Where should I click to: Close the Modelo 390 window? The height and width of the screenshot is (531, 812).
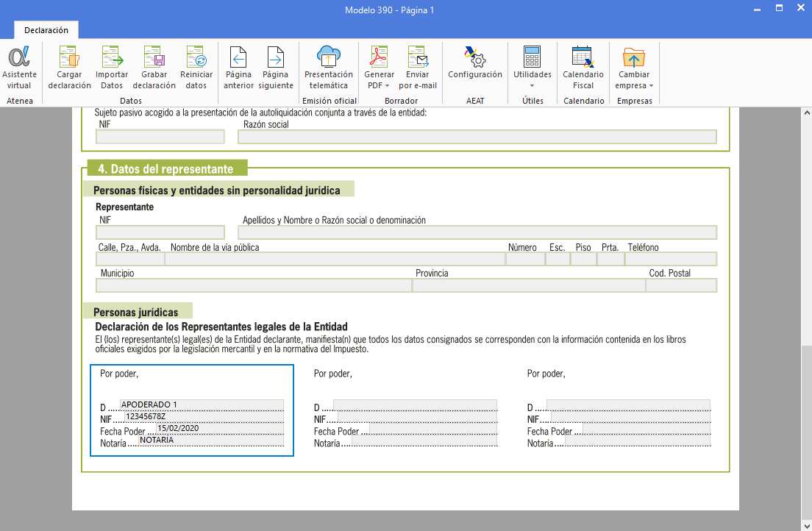(x=801, y=8)
